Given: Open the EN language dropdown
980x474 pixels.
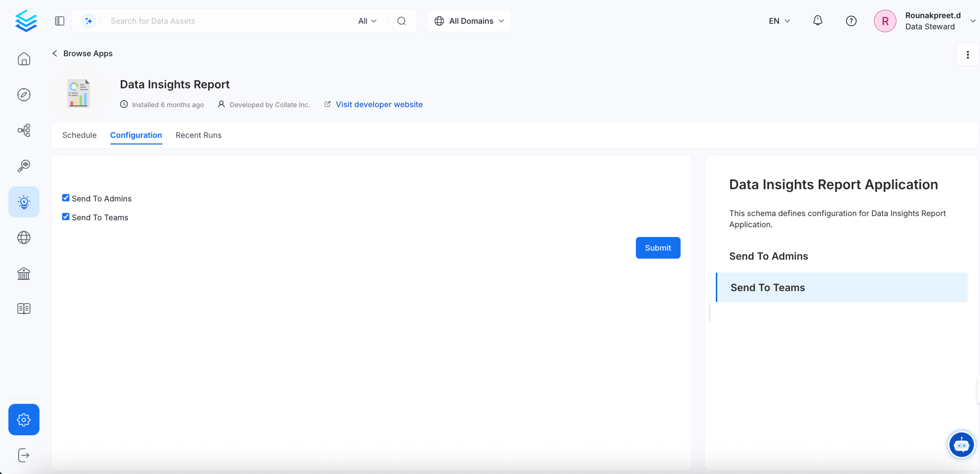Looking at the screenshot, I should pyautogui.click(x=779, y=21).
